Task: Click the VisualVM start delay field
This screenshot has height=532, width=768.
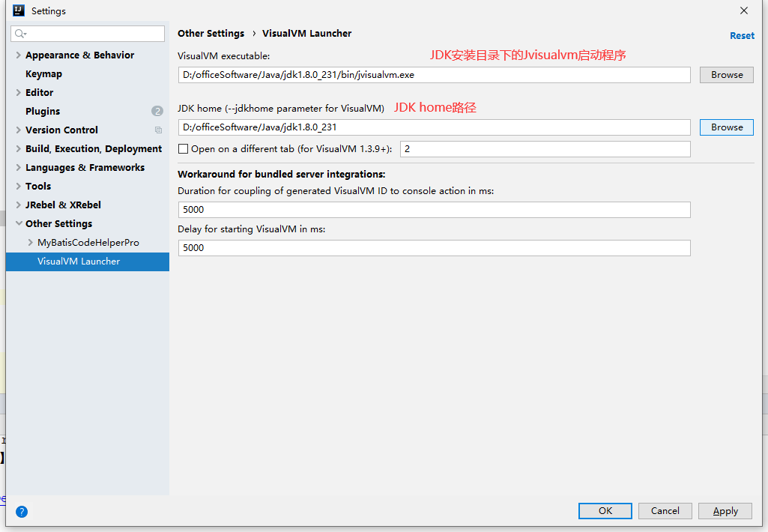Action: coord(434,248)
